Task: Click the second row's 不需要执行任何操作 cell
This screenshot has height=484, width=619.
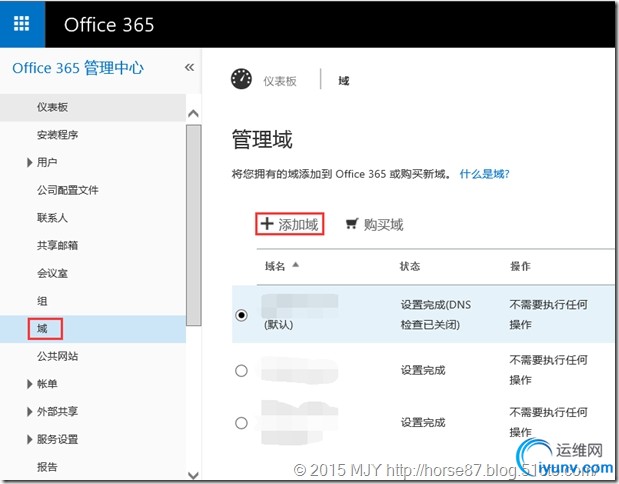Action: click(548, 370)
